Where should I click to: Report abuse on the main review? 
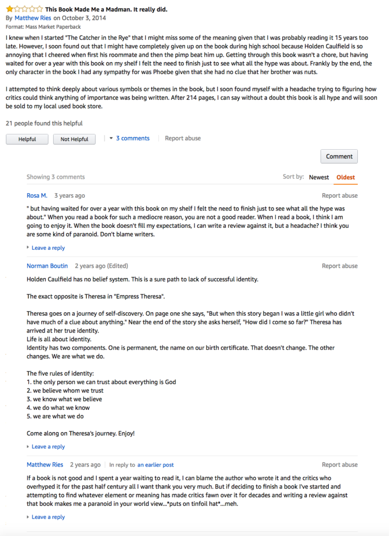183,138
